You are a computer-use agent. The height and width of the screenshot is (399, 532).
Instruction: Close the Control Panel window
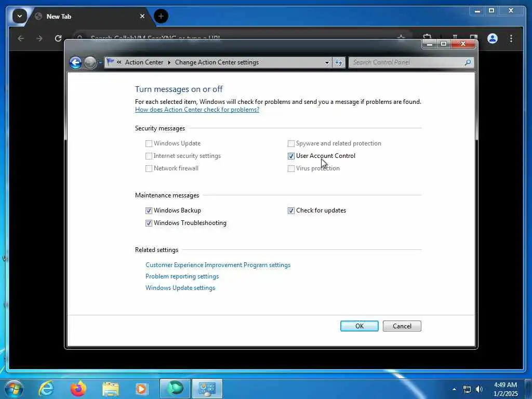tap(463, 44)
